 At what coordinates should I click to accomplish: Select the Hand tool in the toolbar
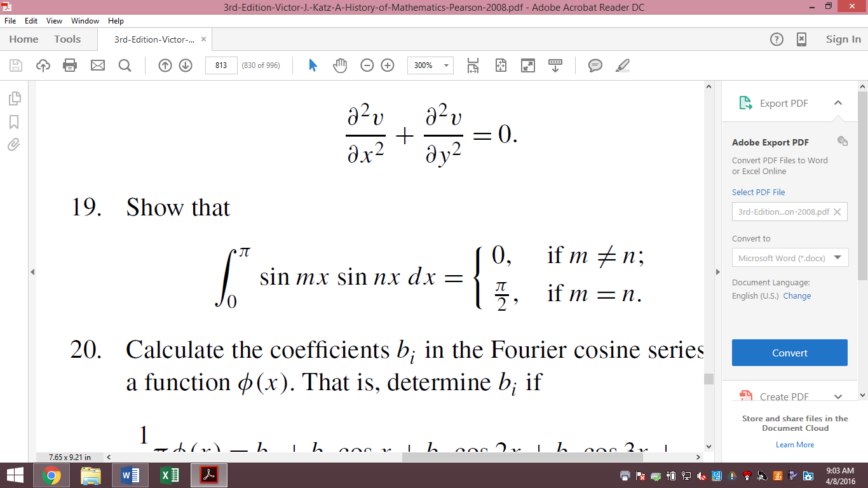pos(340,65)
